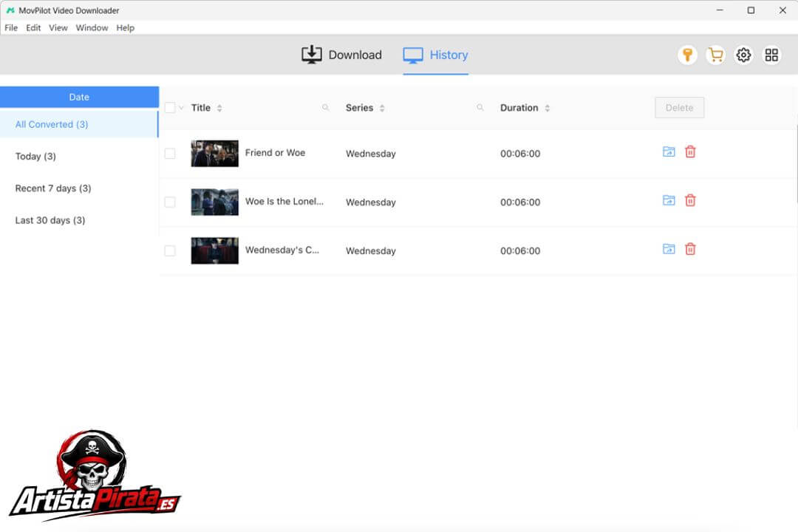Select the Woe Is the Lonel... title text
Image resolution: width=798 pixels, height=532 pixels.
284,201
